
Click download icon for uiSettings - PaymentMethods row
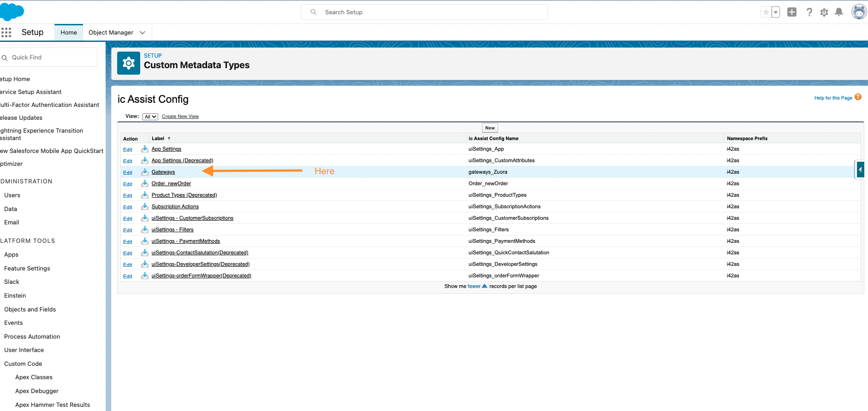(x=145, y=241)
